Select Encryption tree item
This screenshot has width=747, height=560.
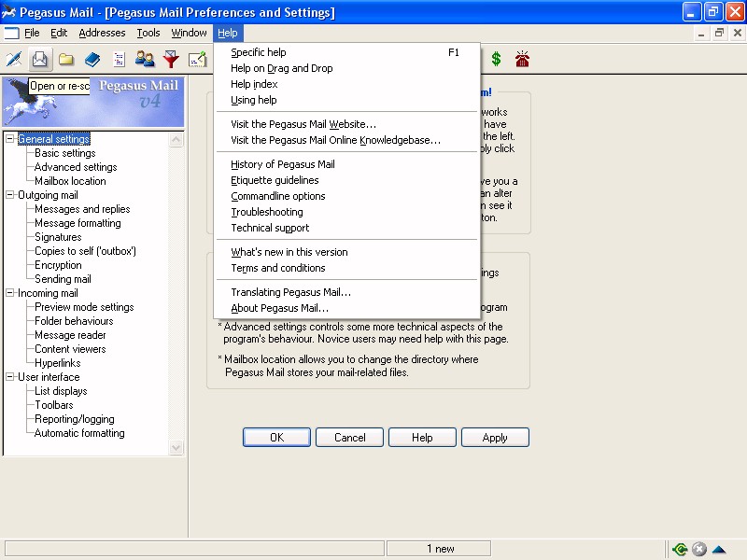[x=58, y=265]
